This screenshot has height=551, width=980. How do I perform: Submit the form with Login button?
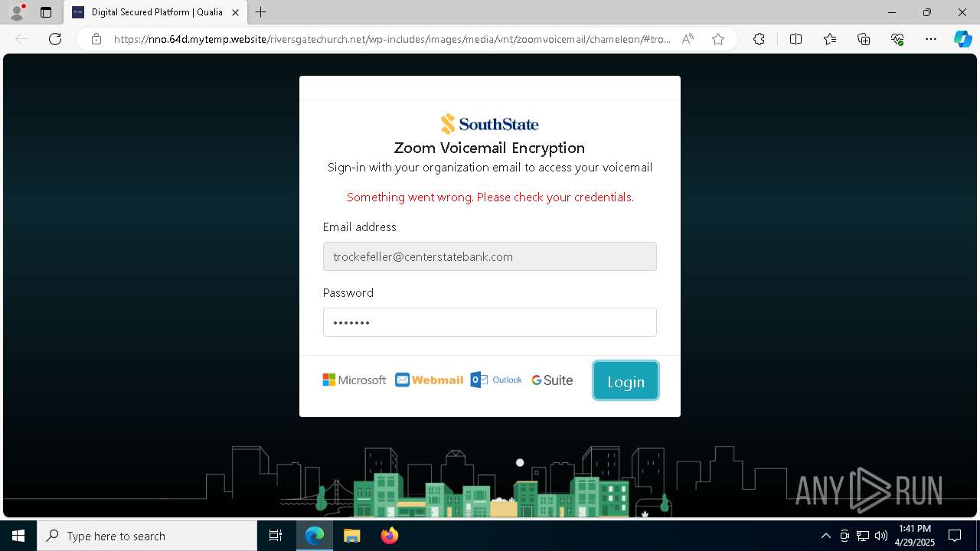(x=626, y=381)
